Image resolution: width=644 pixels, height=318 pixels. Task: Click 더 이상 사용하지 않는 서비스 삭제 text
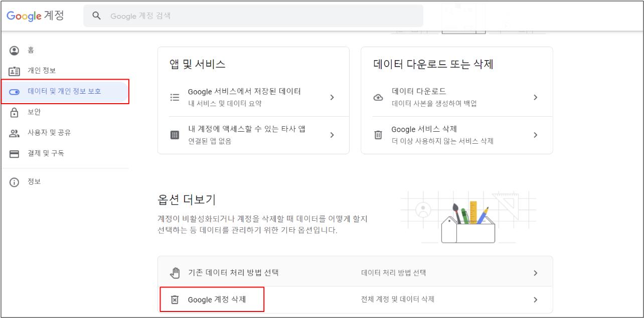[442, 141]
